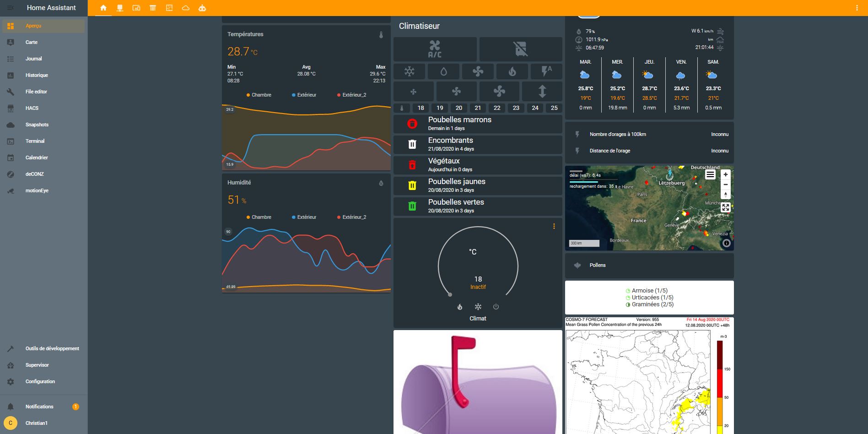
Task: Open the top-right overflow menu
Action: click(857, 8)
